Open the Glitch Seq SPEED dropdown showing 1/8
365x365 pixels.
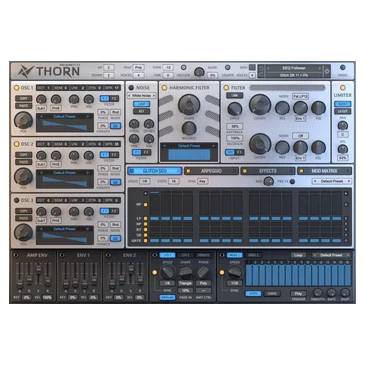click(x=144, y=181)
